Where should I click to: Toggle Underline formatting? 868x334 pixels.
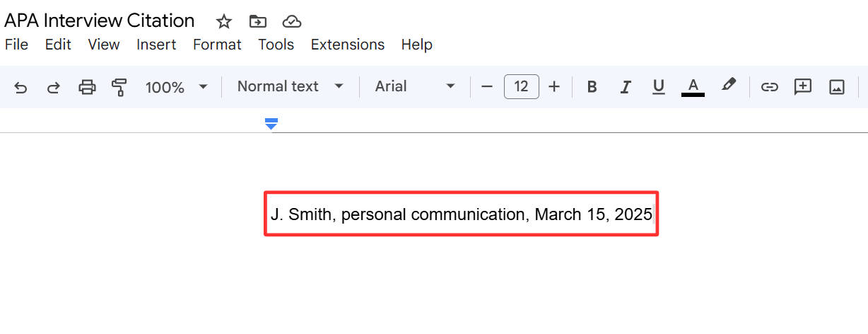point(659,87)
